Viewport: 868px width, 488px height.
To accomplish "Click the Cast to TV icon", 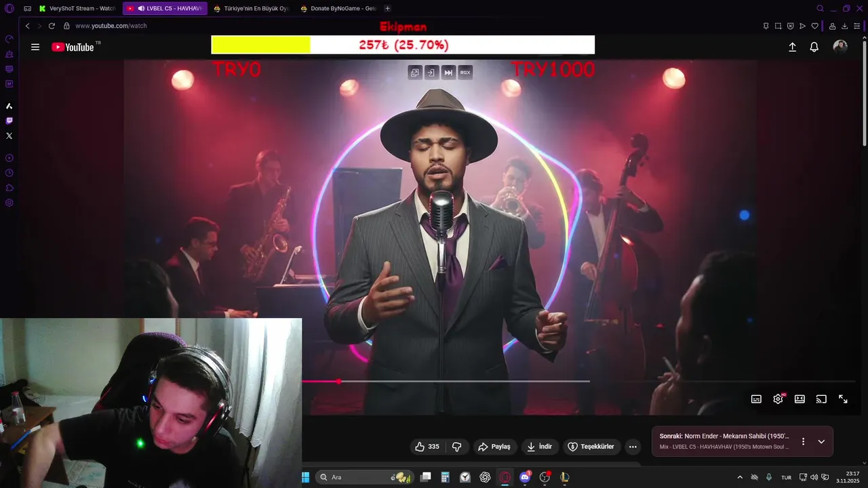I will (821, 399).
